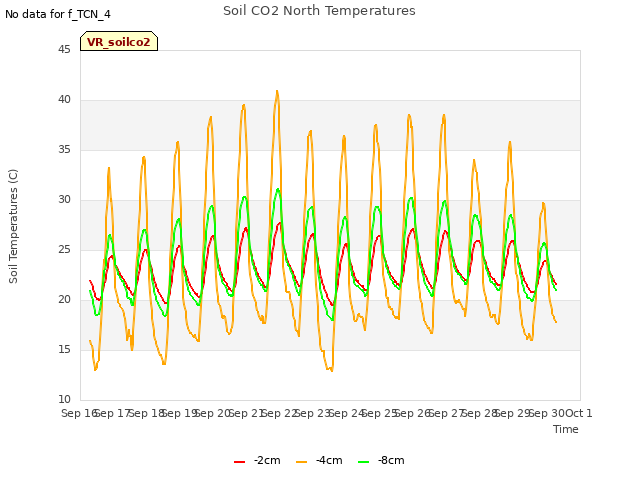This screenshot has width=640, height=480.
Task: Toggle the -2cm legend entry
Action: (x=257, y=460)
